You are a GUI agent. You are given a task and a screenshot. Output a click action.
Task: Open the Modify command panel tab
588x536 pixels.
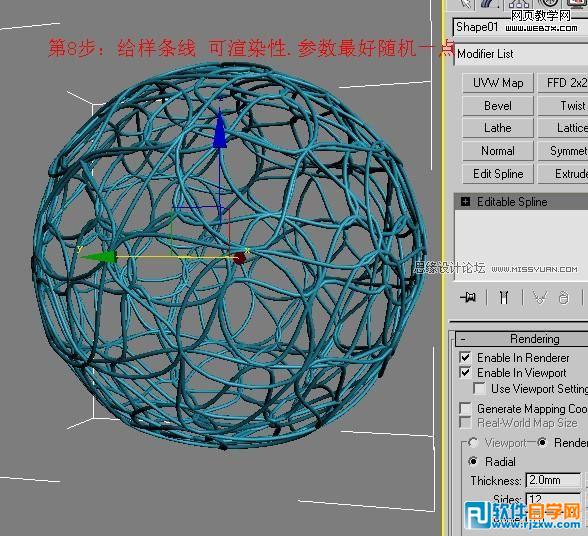point(490,4)
